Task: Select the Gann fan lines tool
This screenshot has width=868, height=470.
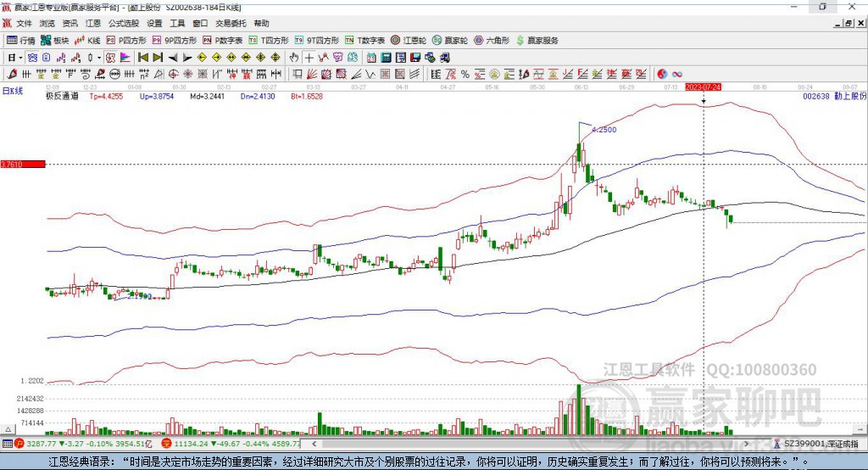Action: pos(314,74)
